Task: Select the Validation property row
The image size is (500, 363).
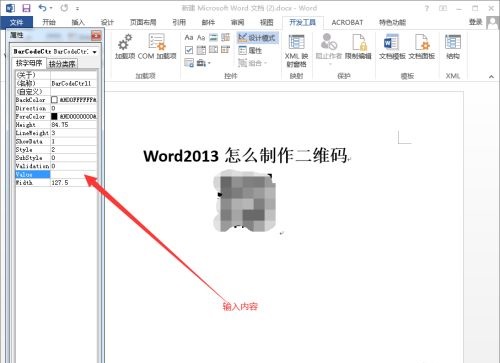Action: (56, 166)
